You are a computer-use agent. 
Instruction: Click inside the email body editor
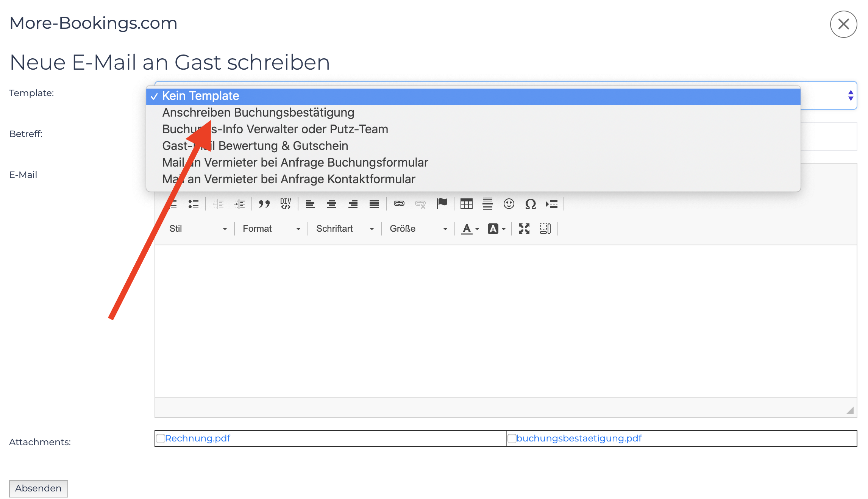click(x=506, y=321)
